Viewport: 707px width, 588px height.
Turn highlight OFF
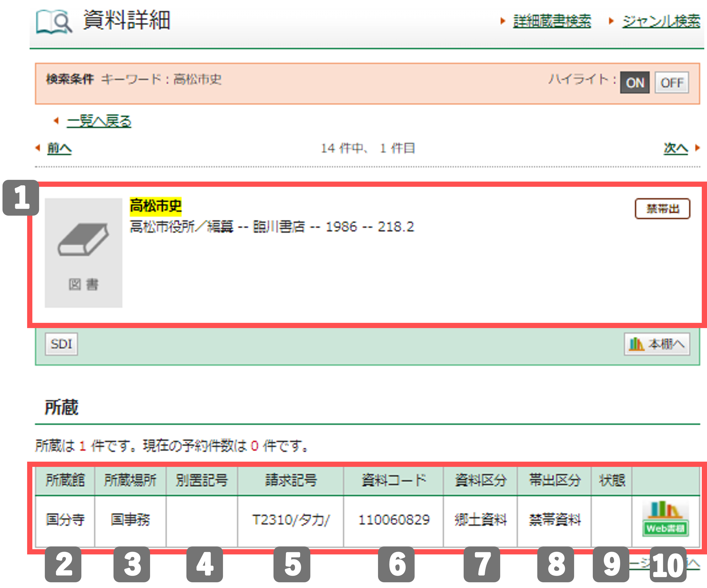(672, 83)
